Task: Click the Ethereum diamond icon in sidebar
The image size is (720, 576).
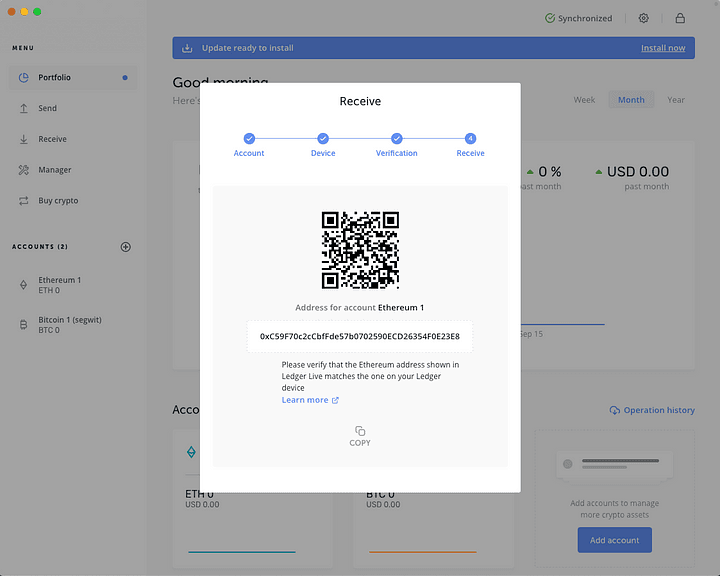Action: coord(23,285)
